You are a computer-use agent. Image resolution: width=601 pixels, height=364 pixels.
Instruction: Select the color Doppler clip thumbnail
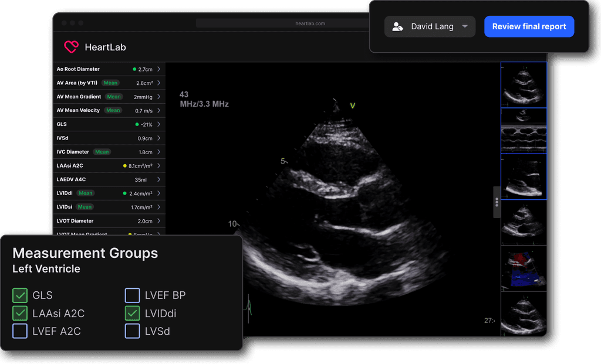tap(523, 268)
